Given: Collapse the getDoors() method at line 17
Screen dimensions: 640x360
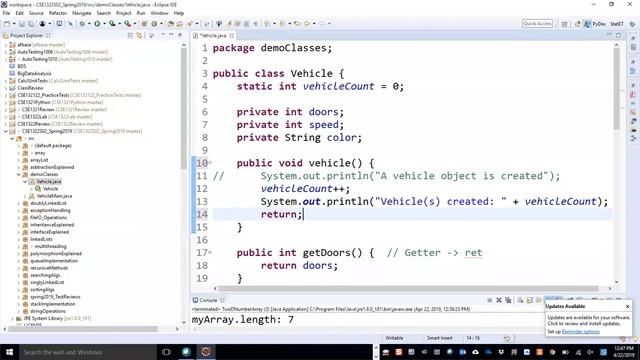Looking at the screenshot, I should [210, 253].
